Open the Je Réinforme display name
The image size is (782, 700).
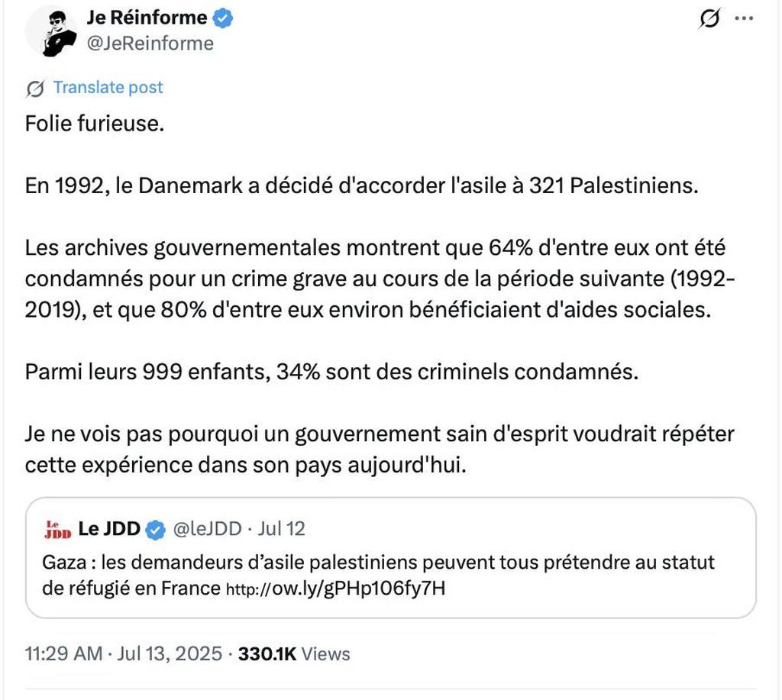147,18
